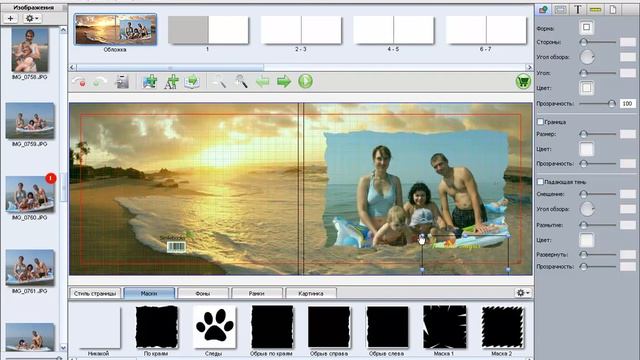
Task: Apply the По краям mask
Action: (x=156, y=327)
